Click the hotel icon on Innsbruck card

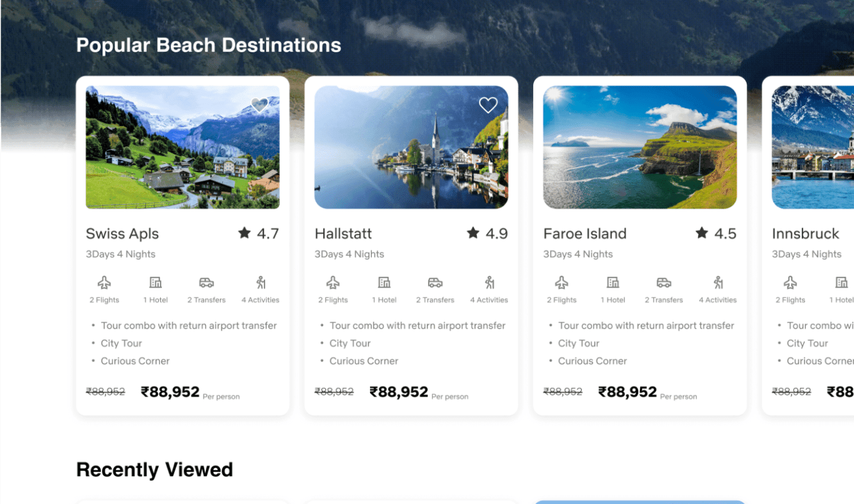click(842, 282)
